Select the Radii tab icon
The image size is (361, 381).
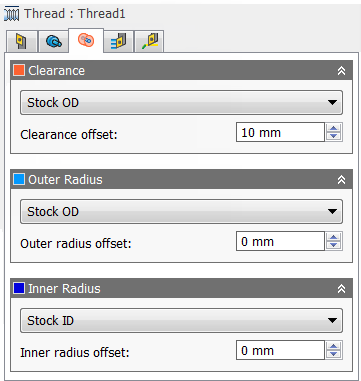coord(86,40)
